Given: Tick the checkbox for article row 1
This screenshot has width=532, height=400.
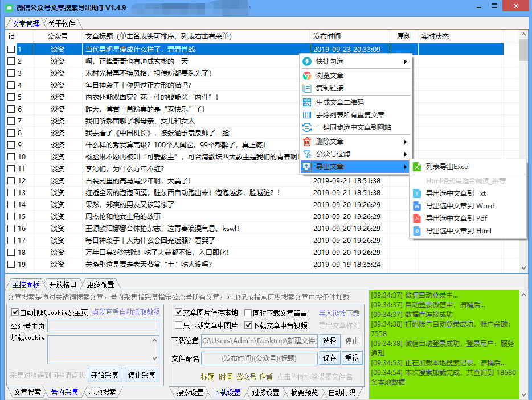Looking at the screenshot, I should click(x=11, y=49).
